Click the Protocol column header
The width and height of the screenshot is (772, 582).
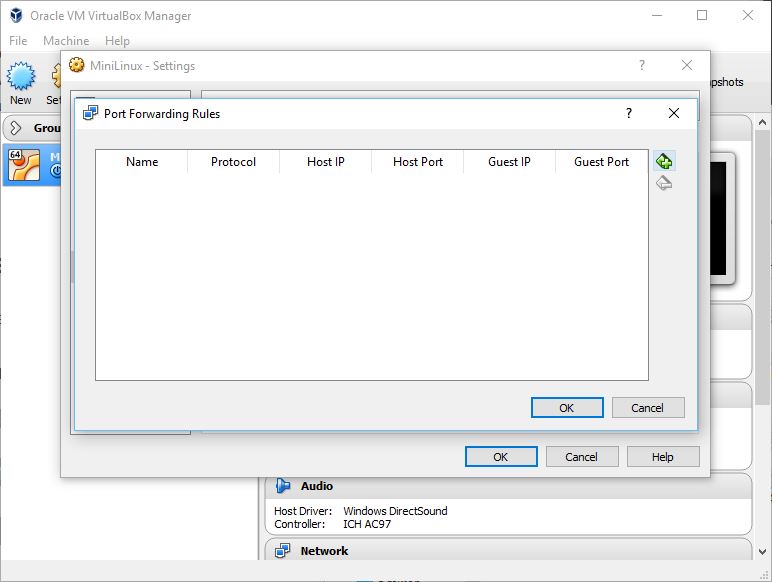[233, 162]
